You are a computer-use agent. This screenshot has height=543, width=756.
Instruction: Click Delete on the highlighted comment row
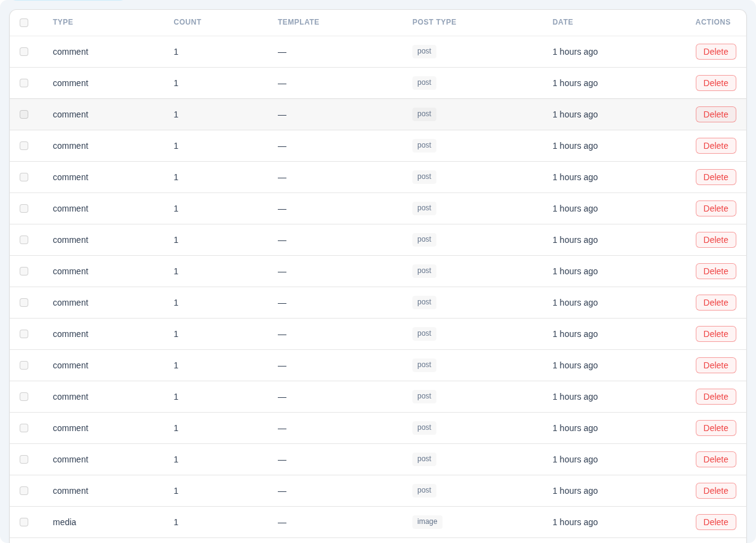(715, 114)
